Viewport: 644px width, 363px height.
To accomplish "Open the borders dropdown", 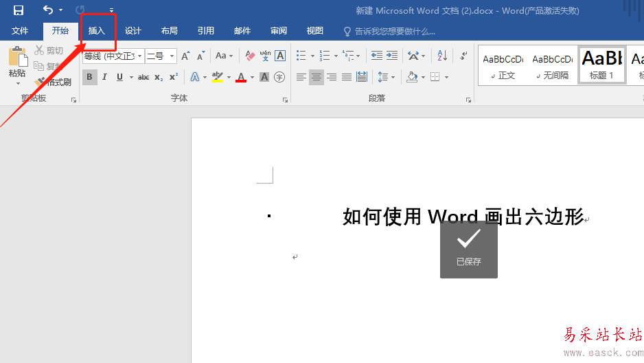I will tap(446, 77).
